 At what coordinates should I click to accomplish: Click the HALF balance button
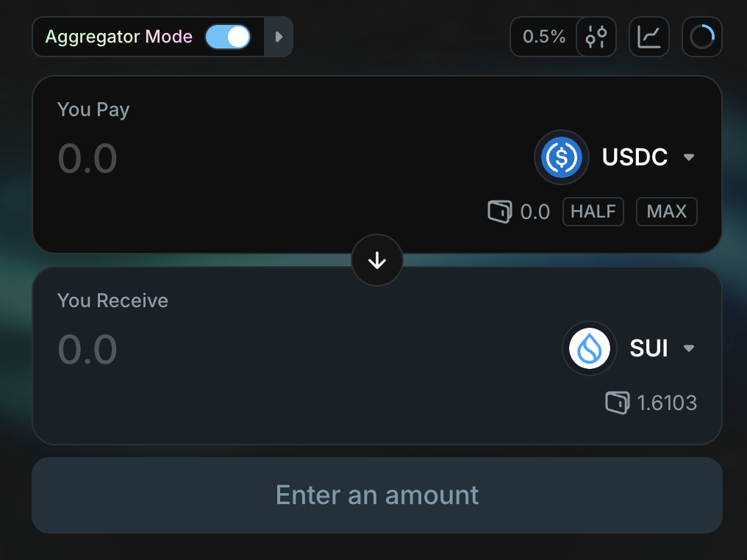click(x=593, y=212)
